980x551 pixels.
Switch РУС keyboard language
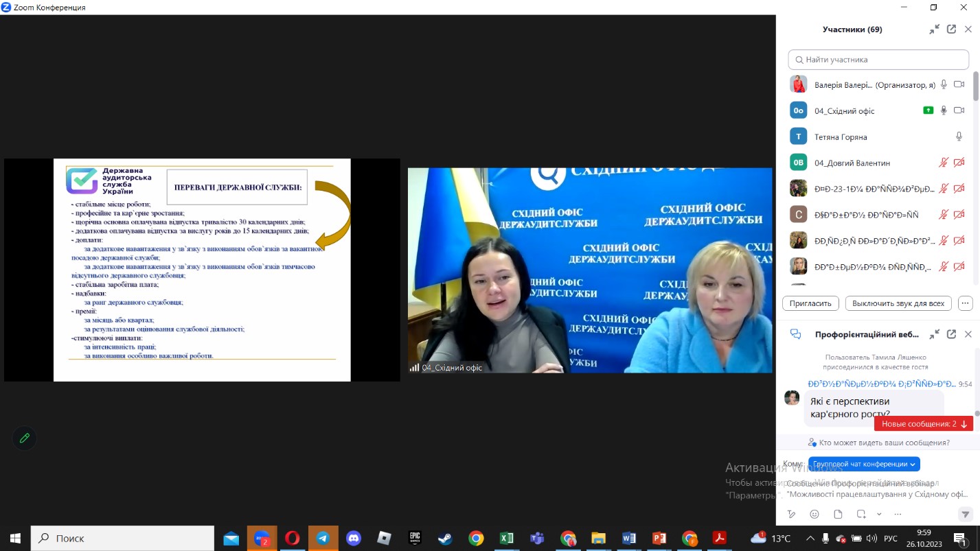click(x=891, y=538)
